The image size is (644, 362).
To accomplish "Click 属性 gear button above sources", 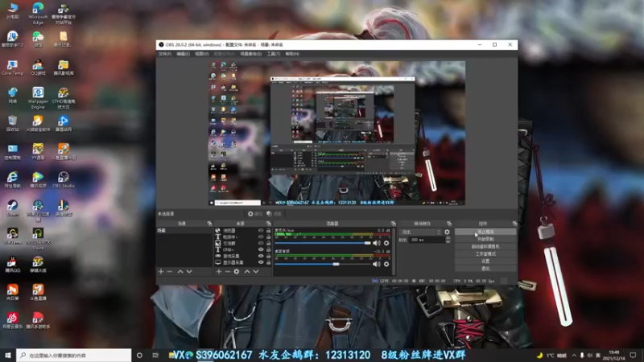I will tap(254, 214).
